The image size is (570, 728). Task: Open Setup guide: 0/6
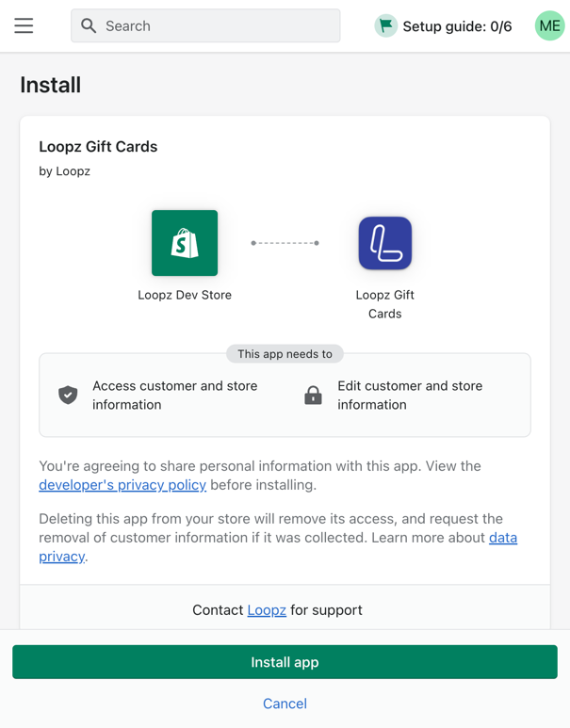pos(457,26)
